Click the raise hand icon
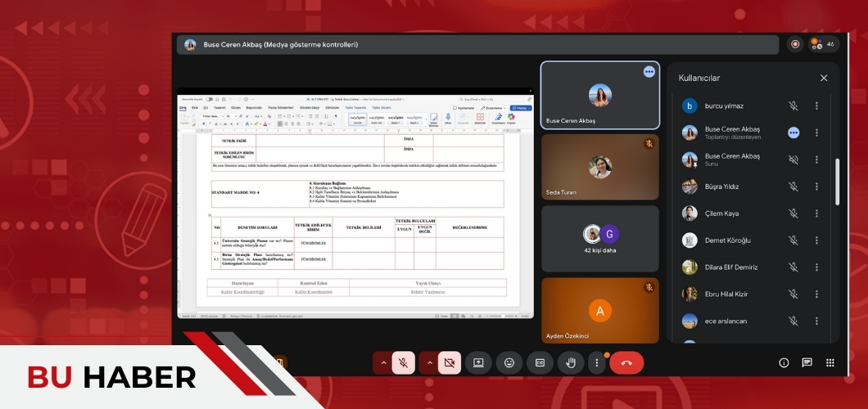This screenshot has height=409, width=868. 571,362
